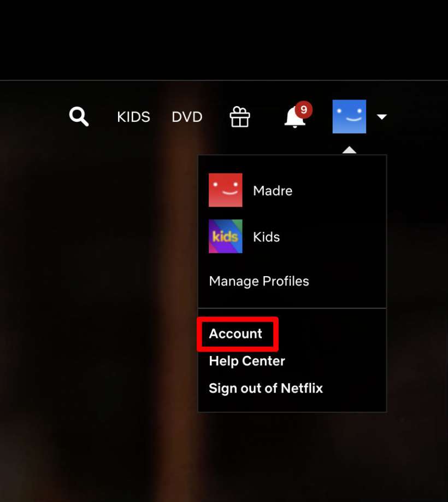Select the red Madre profile avatar
The image size is (448, 502).
click(x=226, y=190)
